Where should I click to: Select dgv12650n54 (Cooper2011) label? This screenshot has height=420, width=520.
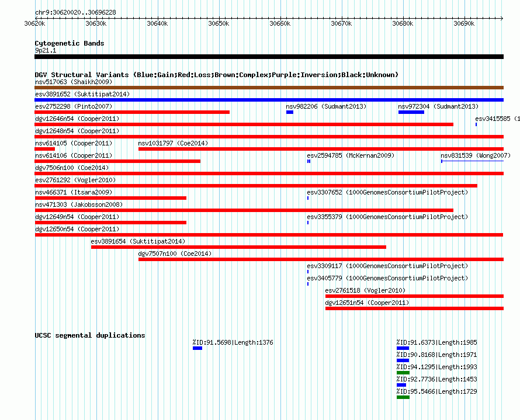(x=77, y=229)
